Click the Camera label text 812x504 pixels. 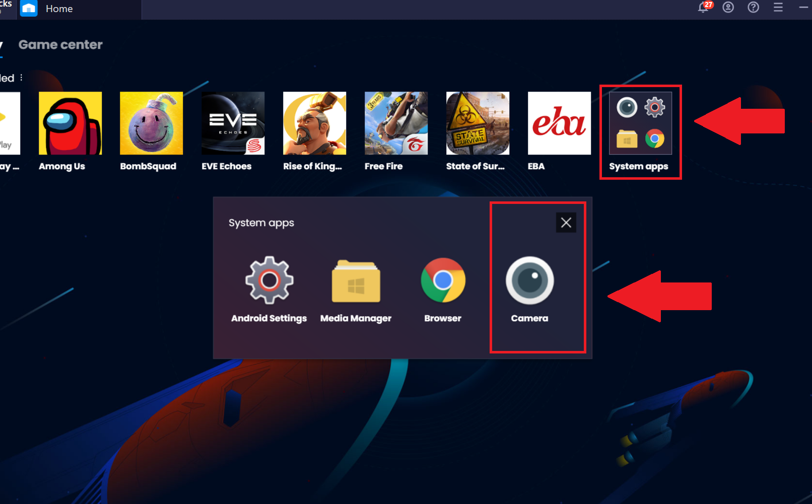(529, 318)
